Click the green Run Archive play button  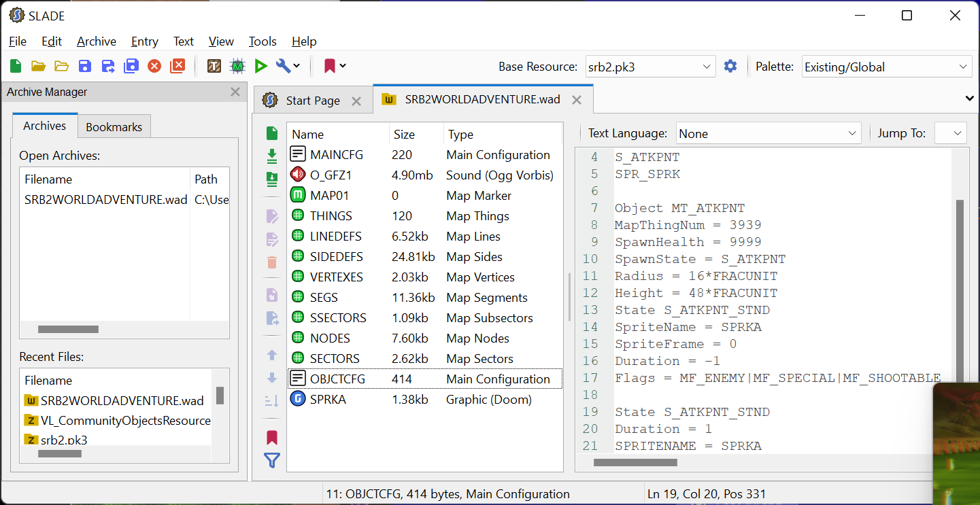[x=260, y=66]
